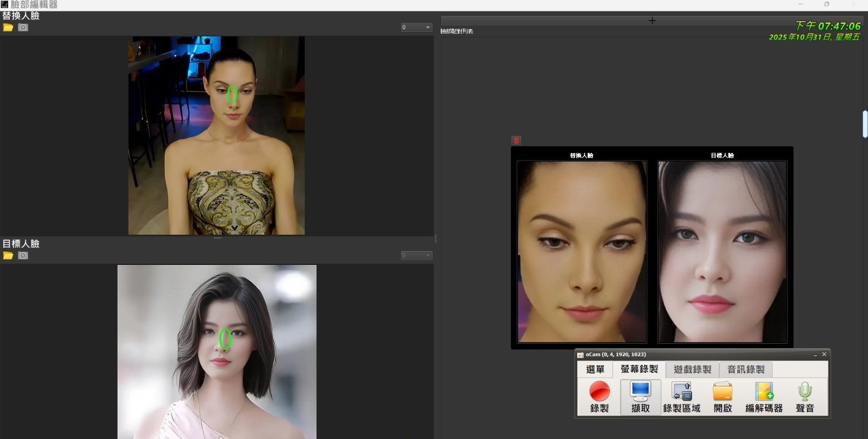Screen dimensions: 868x439
Task: Select the 目標人臉 thumbnail in pair list
Action: 722,251
